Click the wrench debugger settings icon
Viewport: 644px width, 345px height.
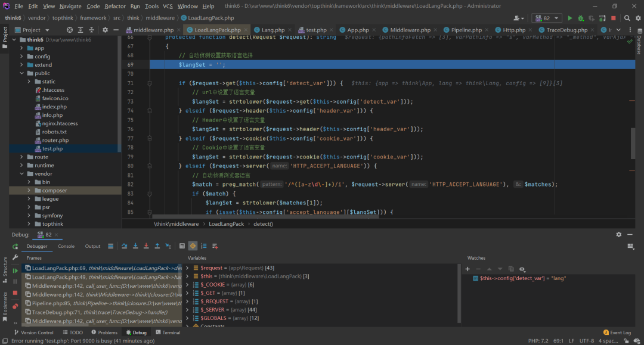[15, 257]
